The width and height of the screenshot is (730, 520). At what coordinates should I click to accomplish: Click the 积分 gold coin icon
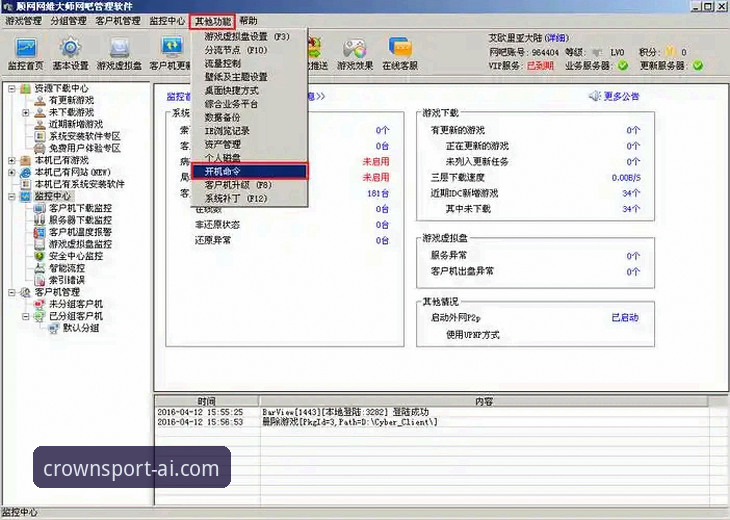(670, 52)
